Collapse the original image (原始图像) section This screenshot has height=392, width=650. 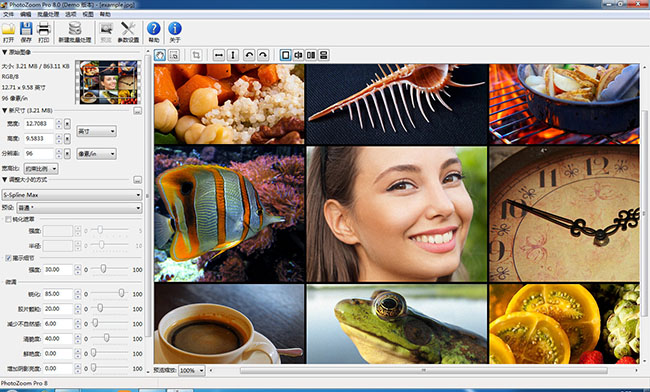pyautogui.click(x=5, y=52)
